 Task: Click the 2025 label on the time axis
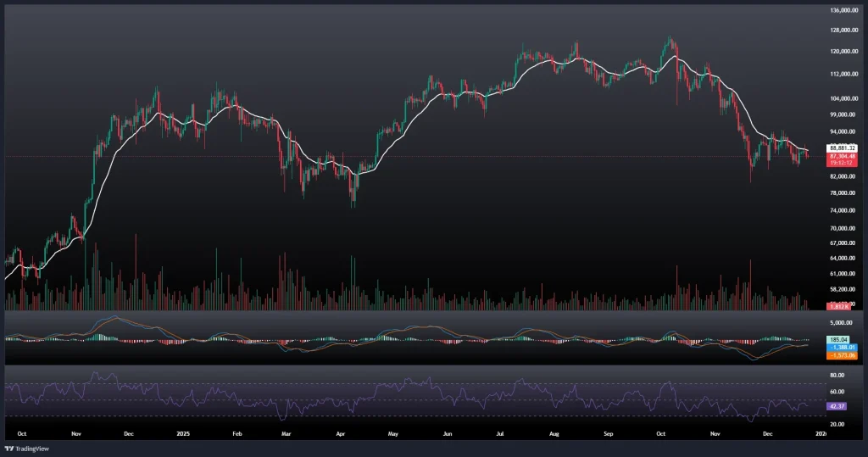coord(182,433)
